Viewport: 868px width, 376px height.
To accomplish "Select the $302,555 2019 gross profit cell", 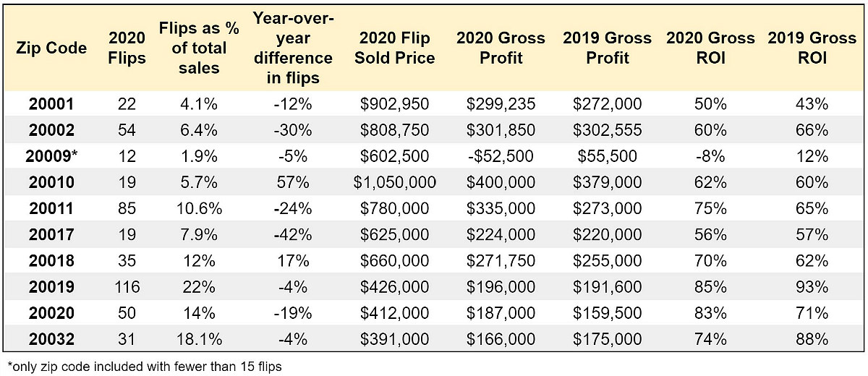I will [607, 131].
